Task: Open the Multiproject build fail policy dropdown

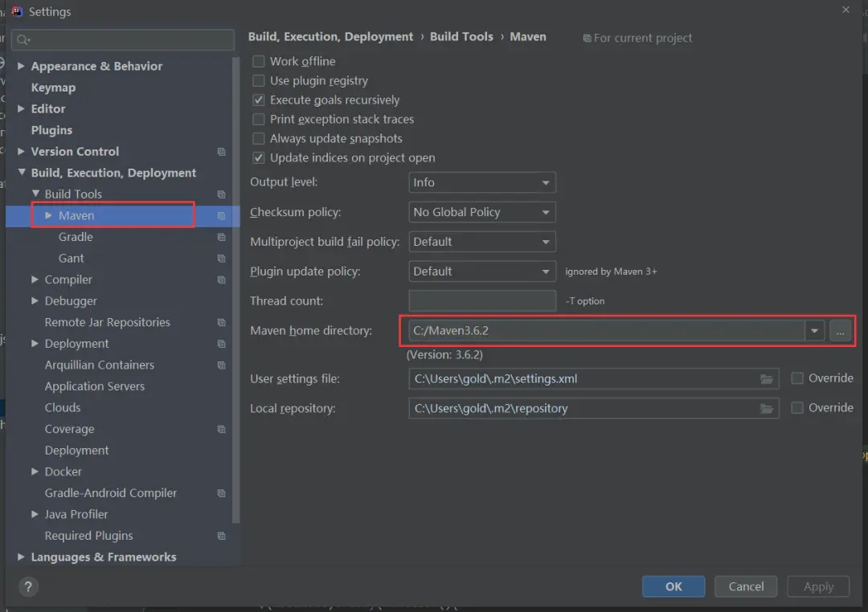Action: 482,242
